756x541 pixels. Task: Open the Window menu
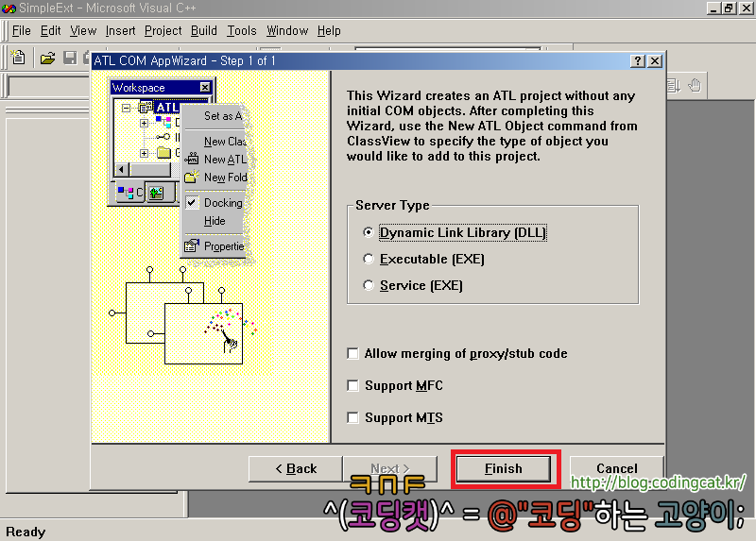pos(287,31)
